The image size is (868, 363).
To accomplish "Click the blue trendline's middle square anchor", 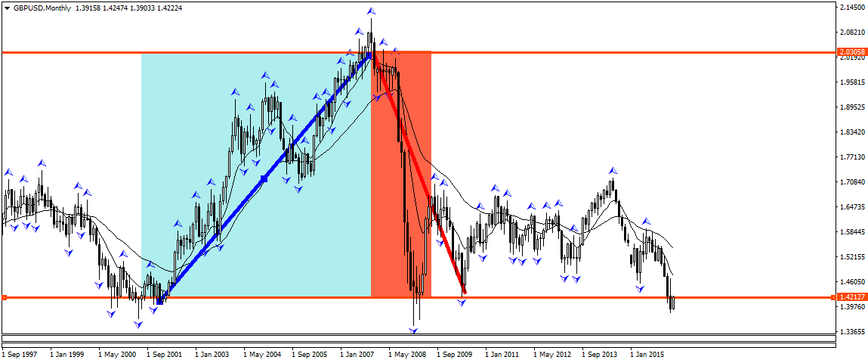I will pyautogui.click(x=264, y=179).
